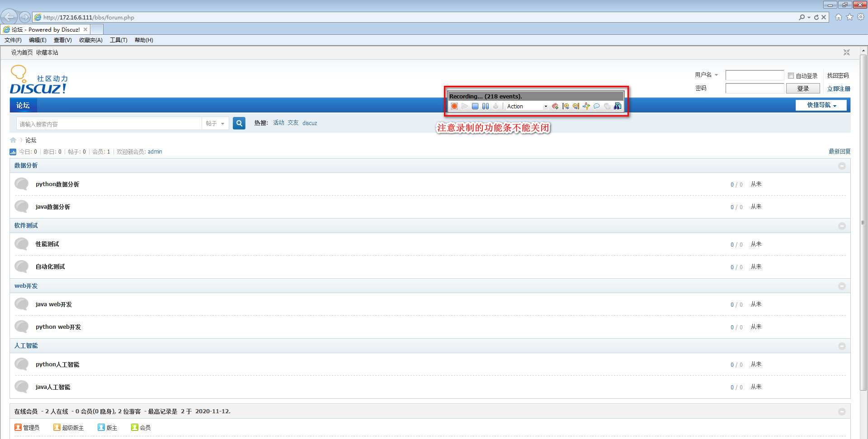Click the 登录 login button

click(803, 88)
